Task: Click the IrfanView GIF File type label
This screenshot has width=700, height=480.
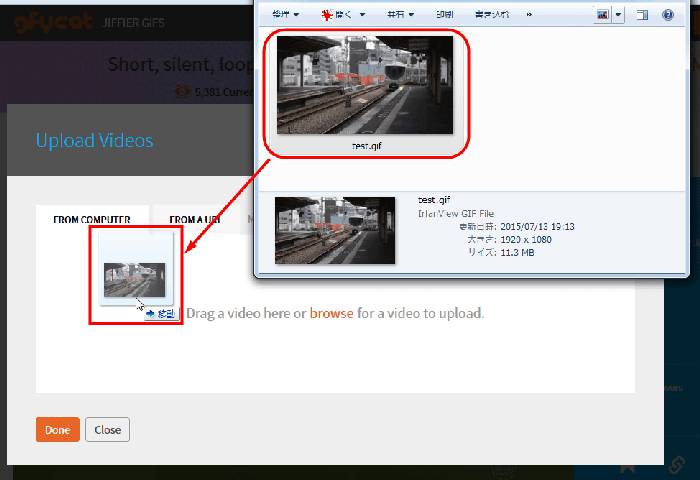Action: click(456, 213)
